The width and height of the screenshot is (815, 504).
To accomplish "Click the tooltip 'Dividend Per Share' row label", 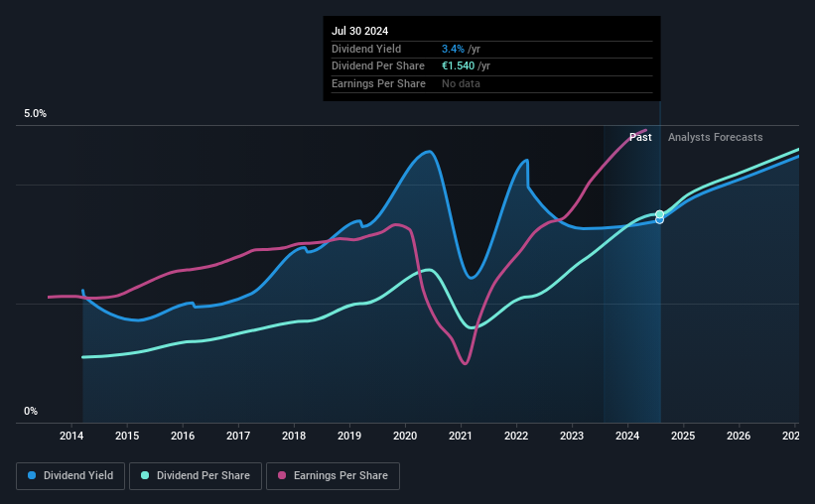I will coord(378,66).
